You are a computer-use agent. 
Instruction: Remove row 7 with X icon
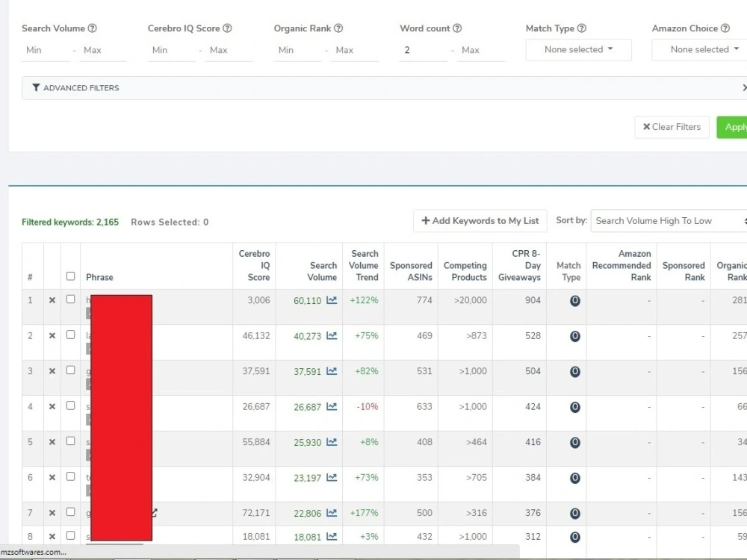[x=52, y=513]
